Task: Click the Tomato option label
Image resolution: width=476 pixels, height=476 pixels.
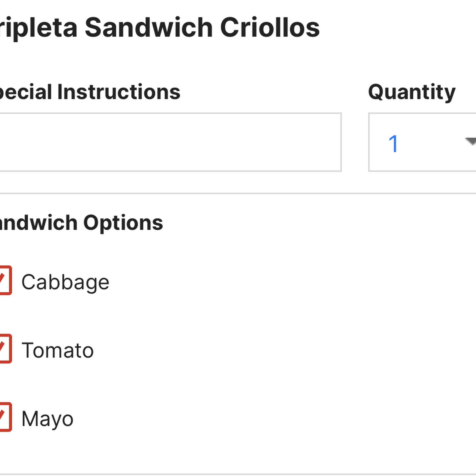Action: click(x=58, y=350)
